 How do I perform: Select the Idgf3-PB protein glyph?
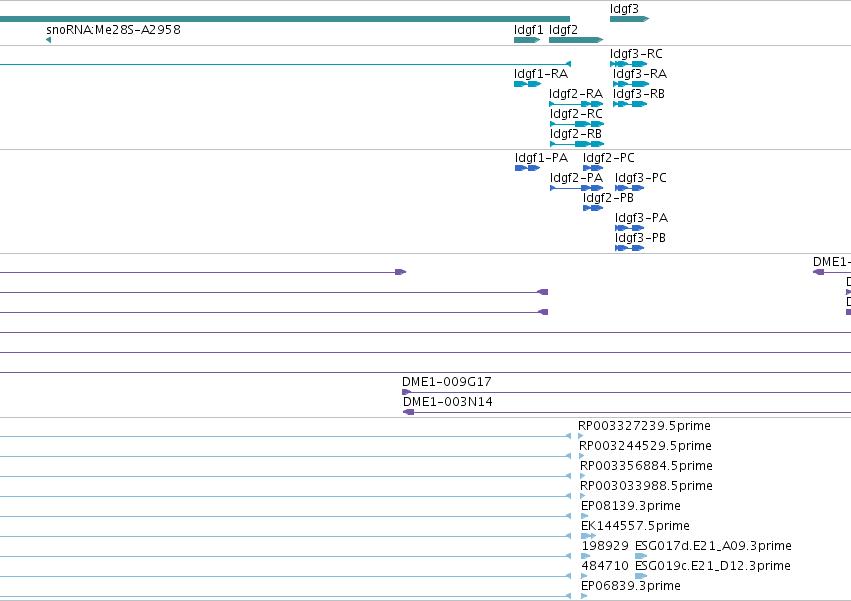(630, 249)
